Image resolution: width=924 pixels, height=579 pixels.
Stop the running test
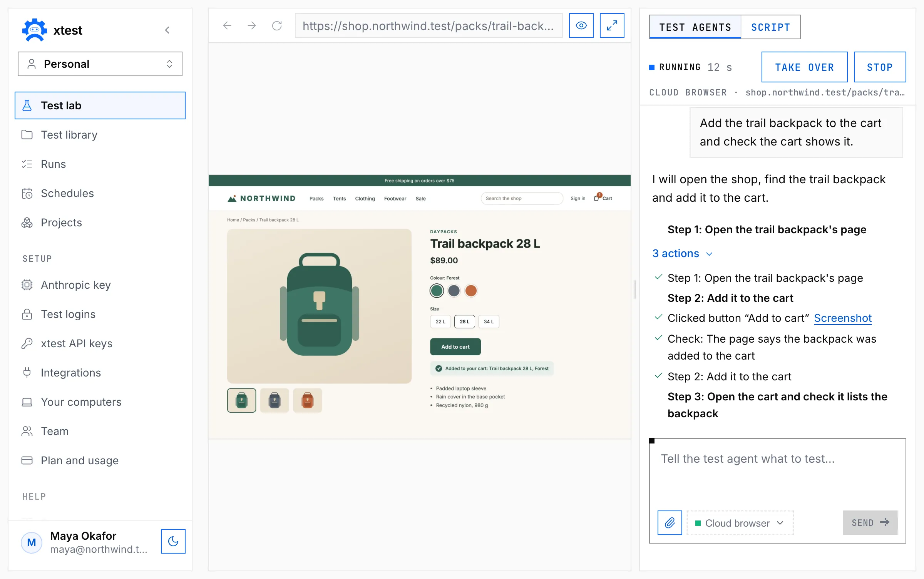coord(880,67)
